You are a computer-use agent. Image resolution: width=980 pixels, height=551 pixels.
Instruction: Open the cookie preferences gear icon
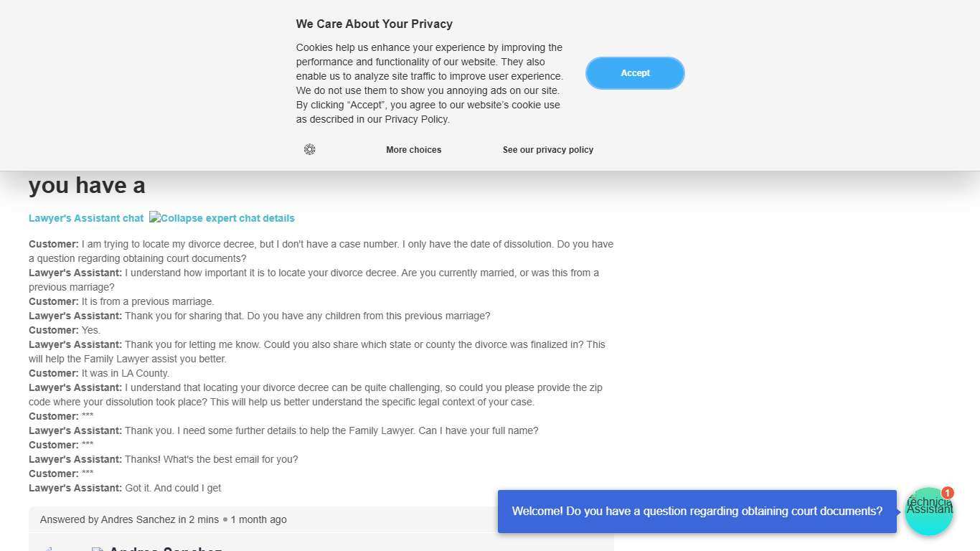[x=309, y=149]
